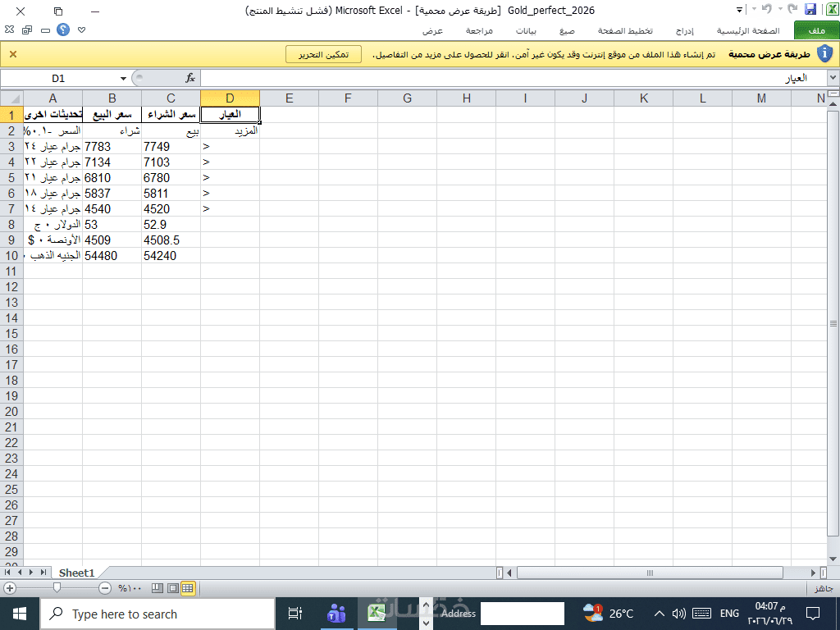Viewport: 840px width, 630px height.
Task: Select column E header
Action: pyautogui.click(x=290, y=98)
